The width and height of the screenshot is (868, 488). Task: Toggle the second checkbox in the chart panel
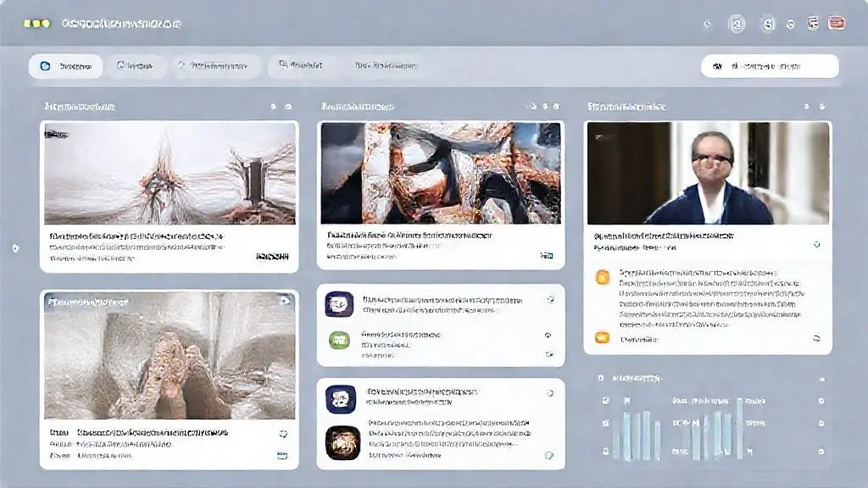point(605,422)
